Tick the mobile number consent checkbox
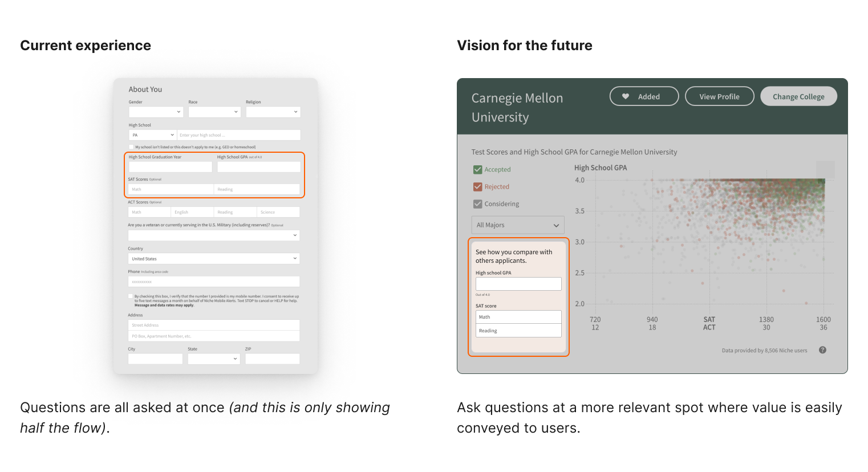The image size is (868, 472). point(131,296)
